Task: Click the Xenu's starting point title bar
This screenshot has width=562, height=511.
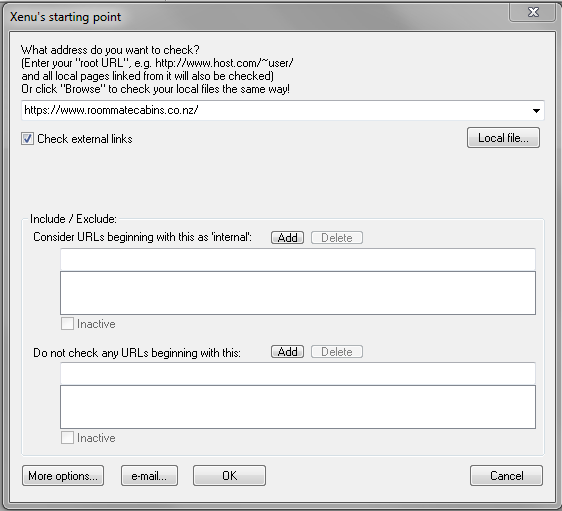Action: (x=251, y=17)
